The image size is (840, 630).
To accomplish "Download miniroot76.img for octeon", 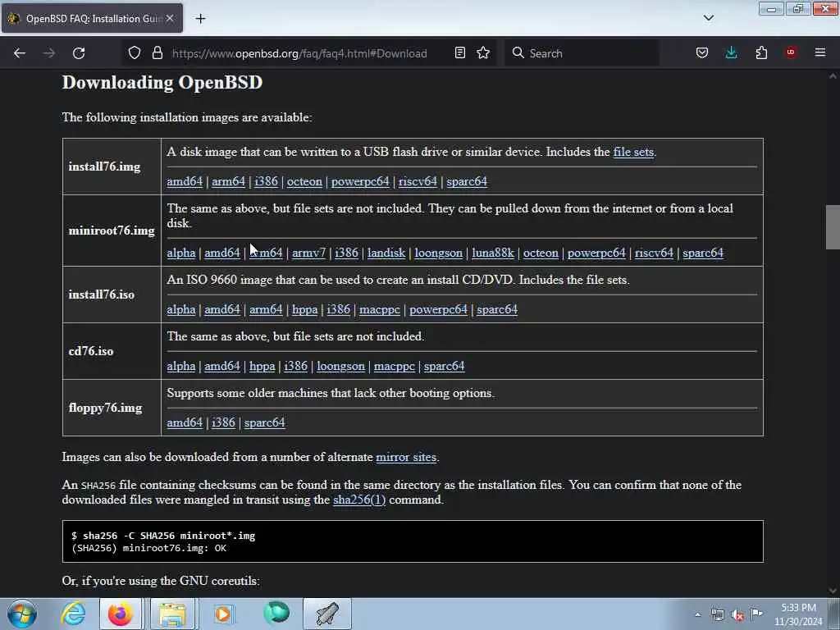I will click(541, 253).
